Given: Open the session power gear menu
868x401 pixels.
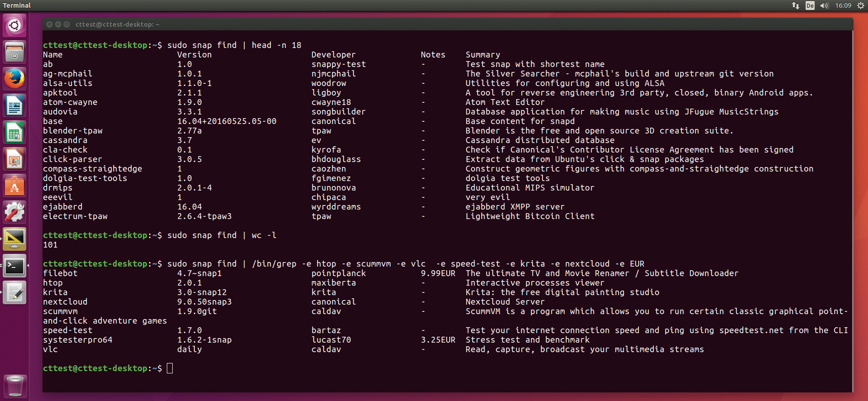Looking at the screenshot, I should 860,5.
